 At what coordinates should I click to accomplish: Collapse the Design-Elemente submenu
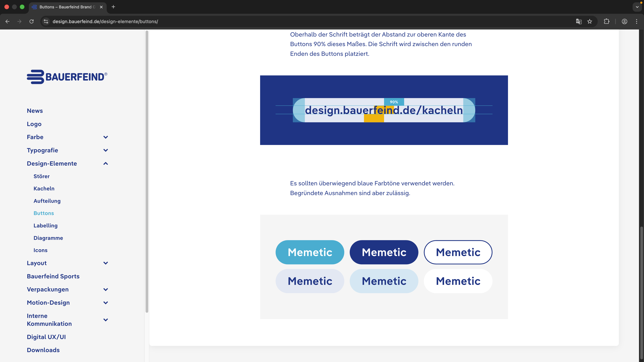pos(106,164)
